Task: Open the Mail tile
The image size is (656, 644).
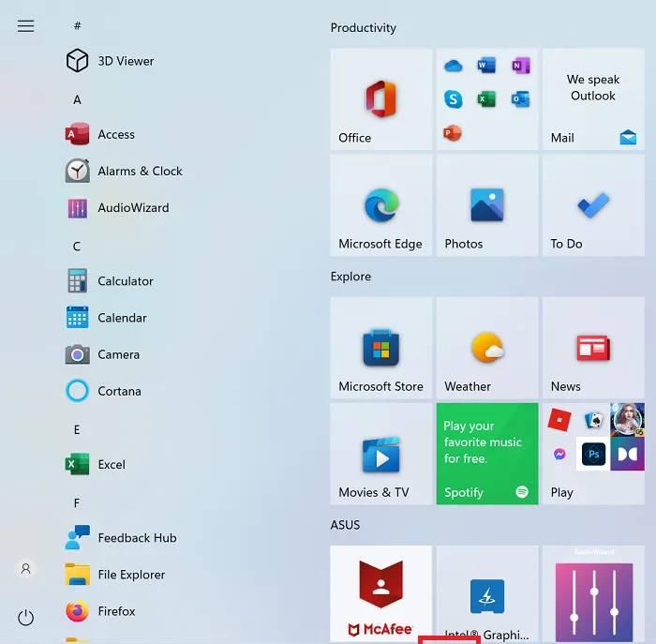Action: [593, 99]
